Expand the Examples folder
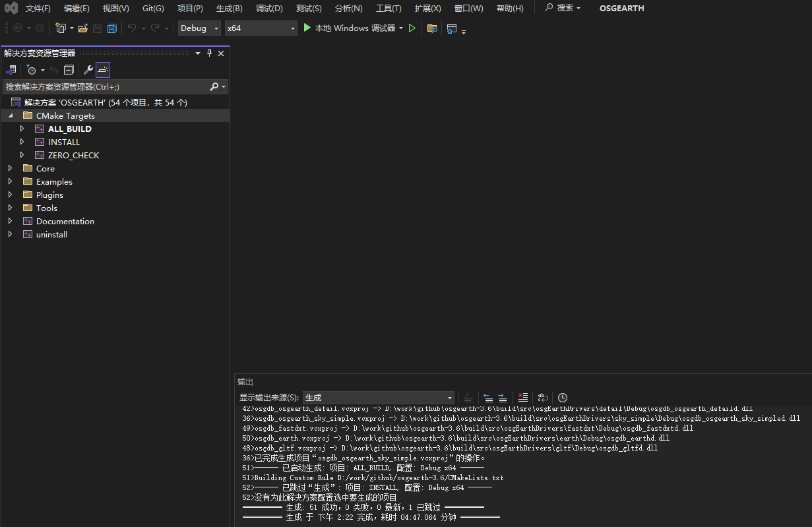 tap(10, 181)
